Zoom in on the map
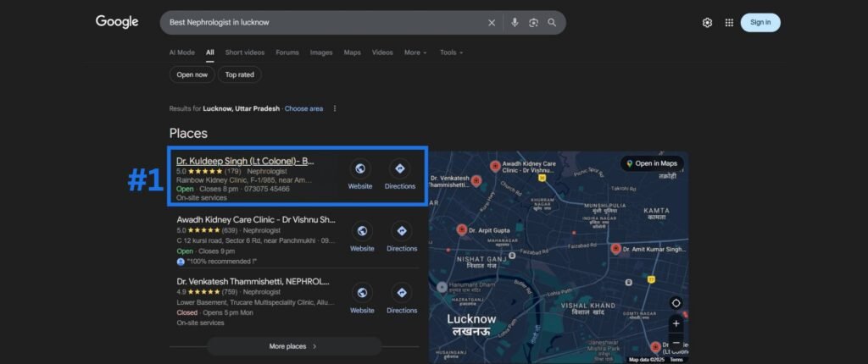The width and height of the screenshot is (868, 364). point(676,323)
